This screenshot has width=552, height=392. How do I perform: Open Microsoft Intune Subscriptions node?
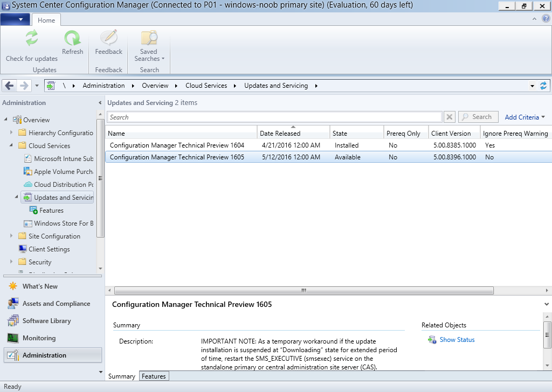[59, 158]
